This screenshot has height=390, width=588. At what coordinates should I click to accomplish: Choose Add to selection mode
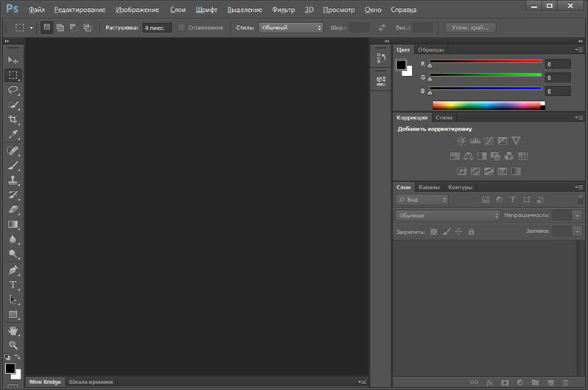pos(60,27)
